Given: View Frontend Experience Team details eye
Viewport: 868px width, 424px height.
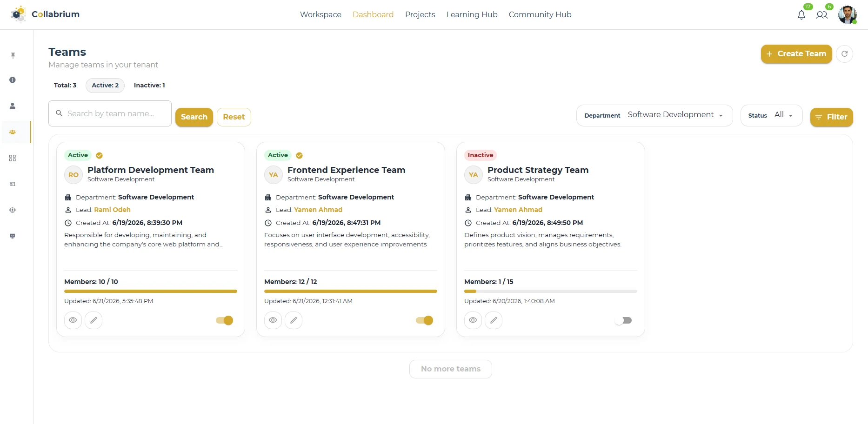Looking at the screenshot, I should tap(273, 320).
